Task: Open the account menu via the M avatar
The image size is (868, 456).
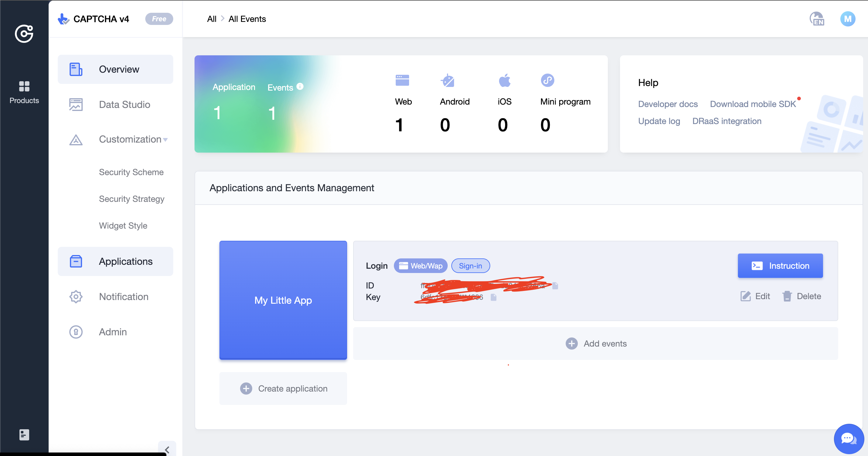Action: [x=848, y=19]
